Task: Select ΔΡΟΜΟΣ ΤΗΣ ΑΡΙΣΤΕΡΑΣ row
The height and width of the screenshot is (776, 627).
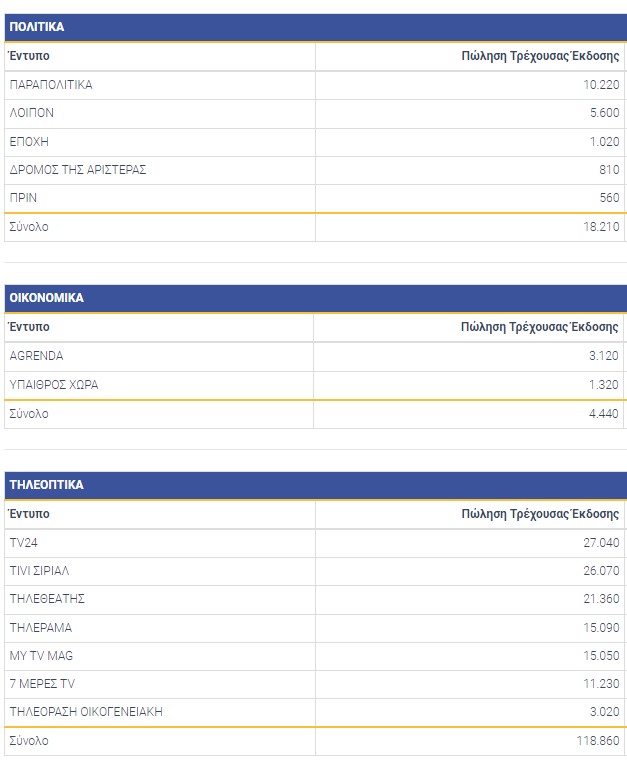Action: (78, 170)
